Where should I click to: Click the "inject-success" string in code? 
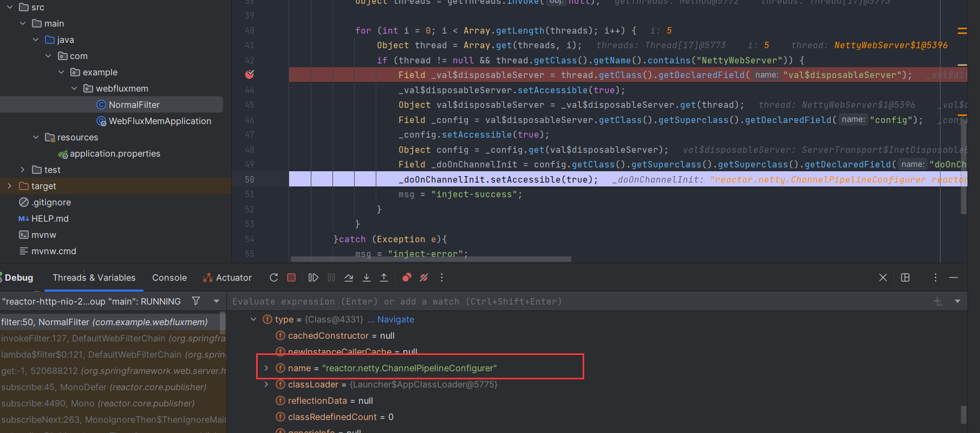tap(474, 194)
